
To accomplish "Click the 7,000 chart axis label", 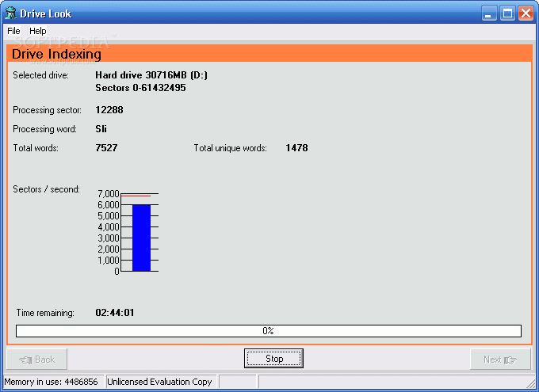I will [109, 194].
